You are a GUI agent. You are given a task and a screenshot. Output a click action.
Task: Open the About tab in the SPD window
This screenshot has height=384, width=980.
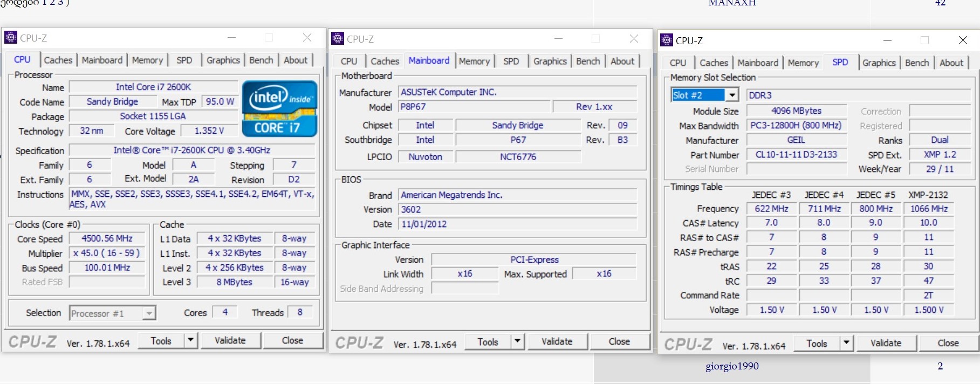(x=951, y=63)
